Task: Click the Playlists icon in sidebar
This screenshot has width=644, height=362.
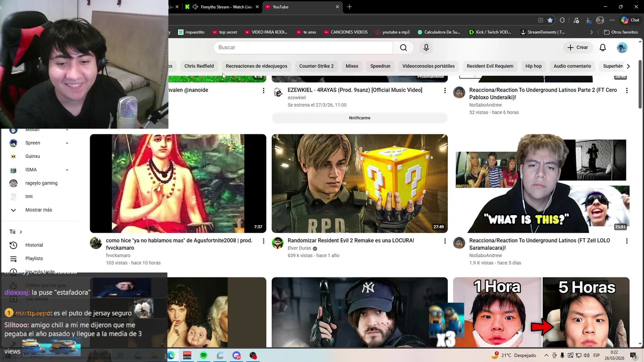Action: [14, 258]
